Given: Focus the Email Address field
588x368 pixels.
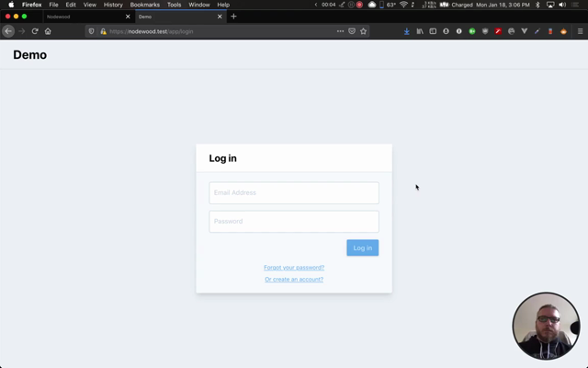Looking at the screenshot, I should click(294, 193).
